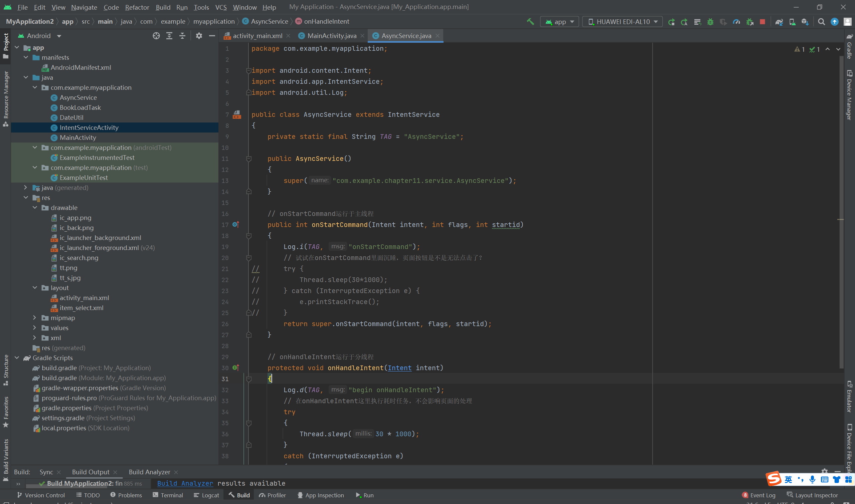Open the SDK Manager icon
Screen dimensions: 855x504
(805, 22)
